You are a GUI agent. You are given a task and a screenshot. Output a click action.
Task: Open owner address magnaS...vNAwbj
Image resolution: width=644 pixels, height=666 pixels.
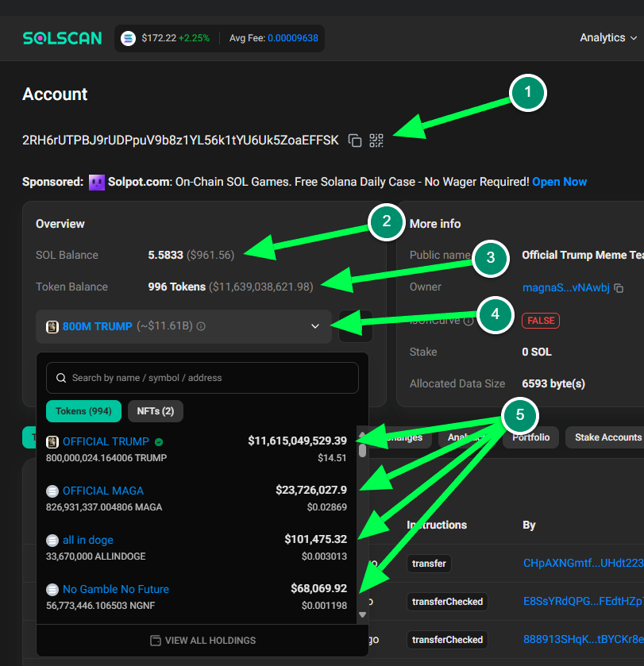566,287
